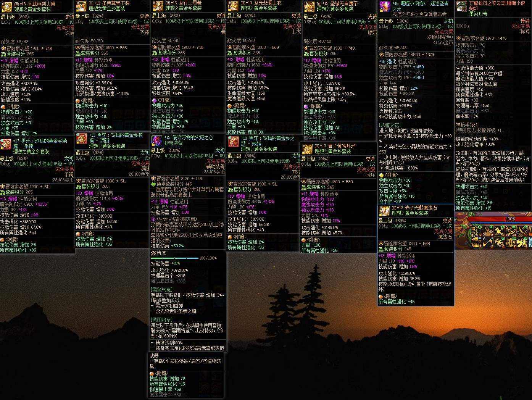Click 所受物理/魔法伤害 -10.0% line
The image size is (532, 400).
102,94
